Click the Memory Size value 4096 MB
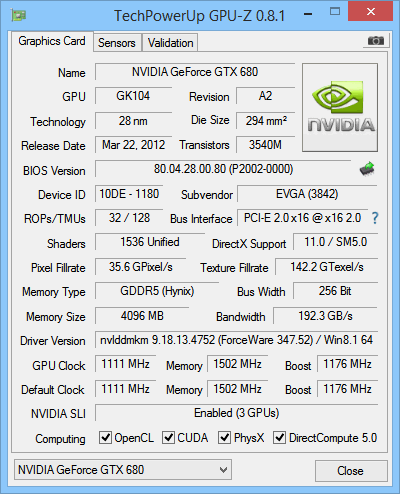 (142, 316)
